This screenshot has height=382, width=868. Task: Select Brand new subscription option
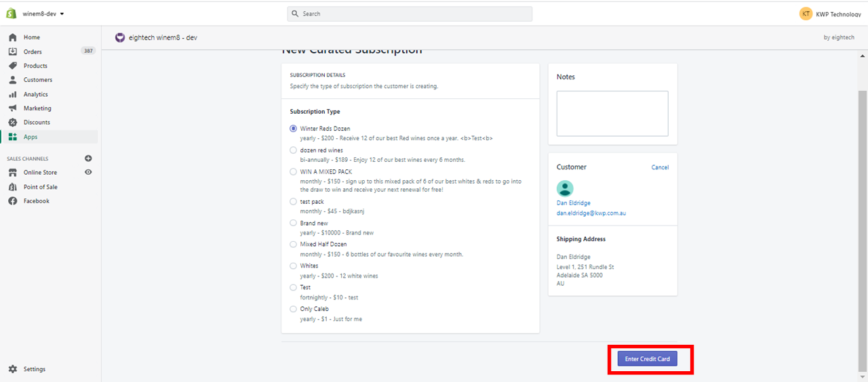293,222
